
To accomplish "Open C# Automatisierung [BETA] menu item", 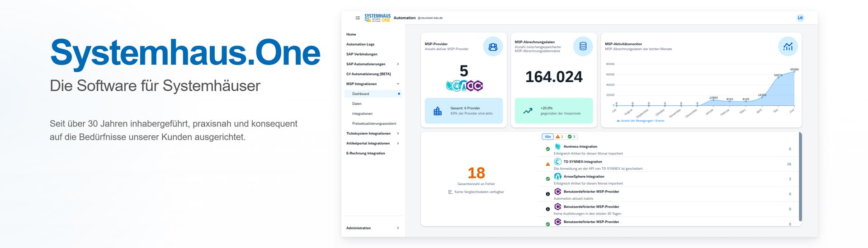I will point(373,74).
